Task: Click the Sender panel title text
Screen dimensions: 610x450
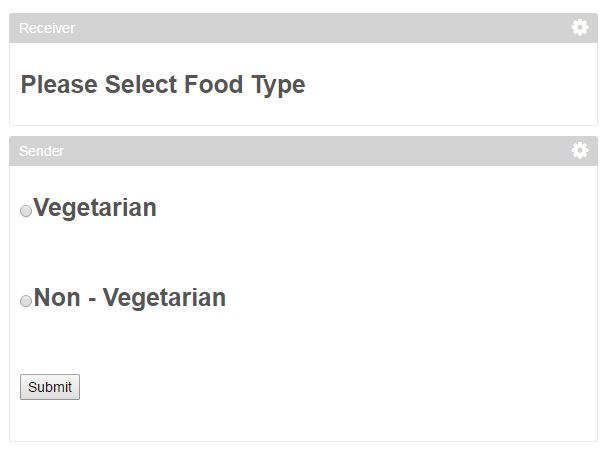Action: tap(42, 151)
